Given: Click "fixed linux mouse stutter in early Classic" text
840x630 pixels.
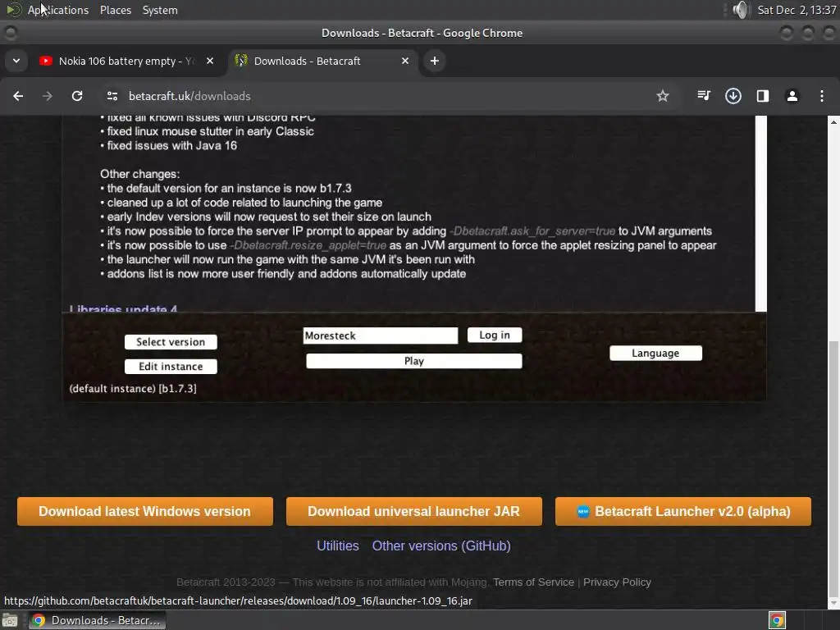Looking at the screenshot, I should 211,131.
